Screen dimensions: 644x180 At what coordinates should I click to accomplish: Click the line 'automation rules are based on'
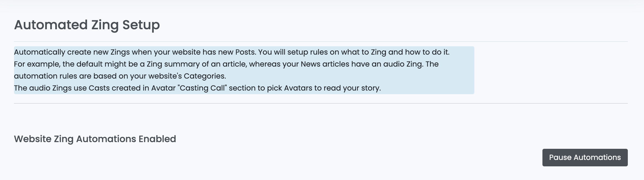(120, 76)
